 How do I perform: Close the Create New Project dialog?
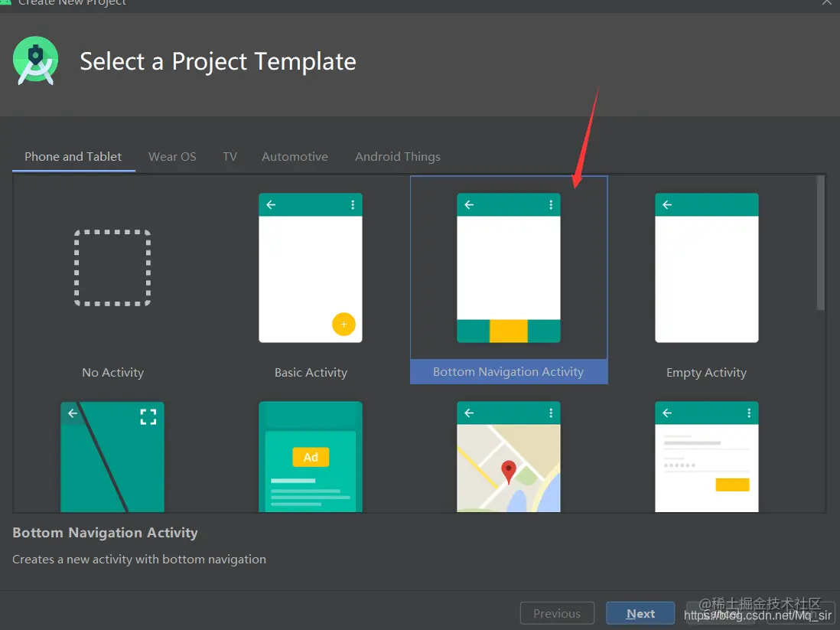coord(826,3)
